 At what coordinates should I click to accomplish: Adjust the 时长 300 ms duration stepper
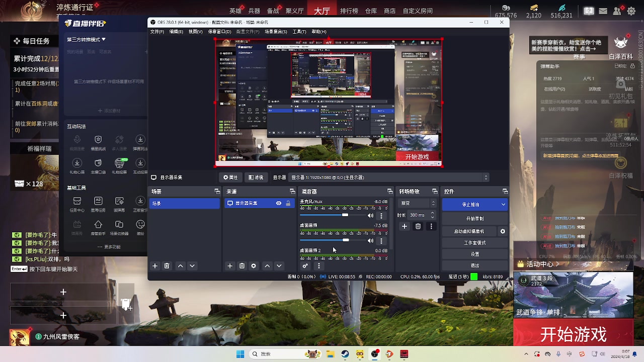coord(432,215)
